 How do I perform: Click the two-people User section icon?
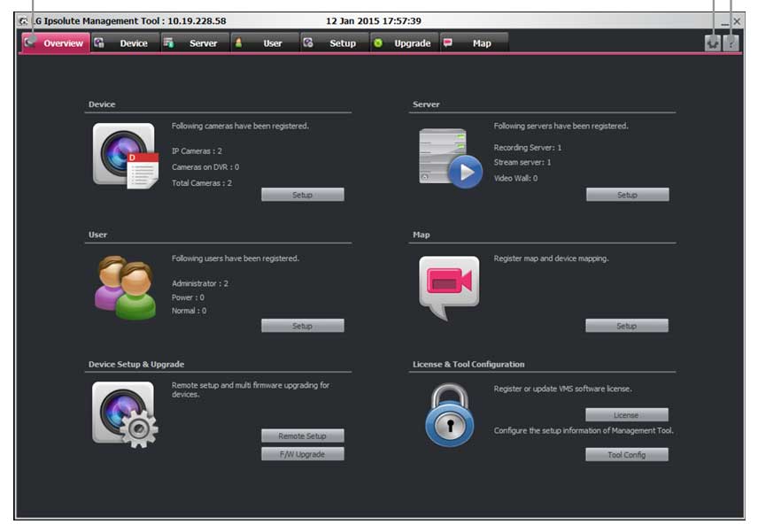click(x=124, y=287)
